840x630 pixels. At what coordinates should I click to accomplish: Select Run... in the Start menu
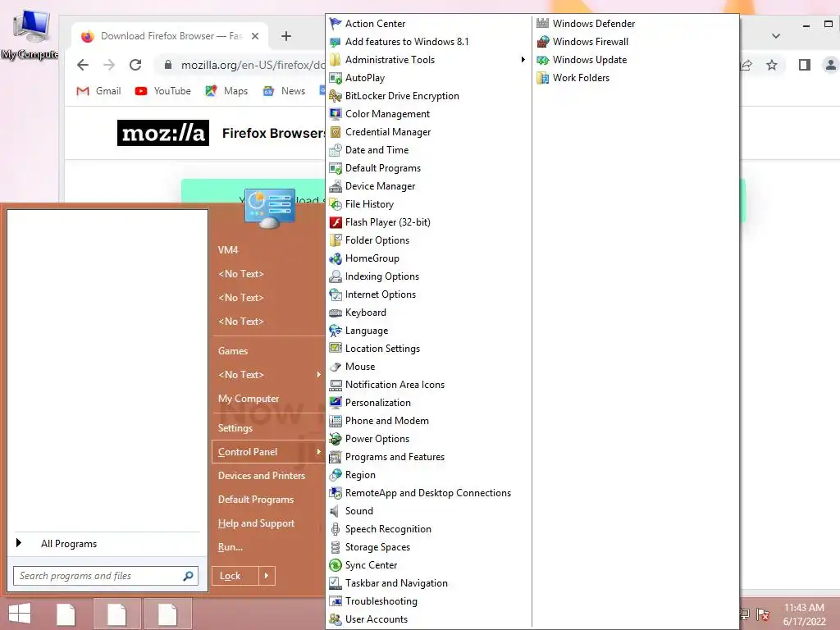(231, 547)
